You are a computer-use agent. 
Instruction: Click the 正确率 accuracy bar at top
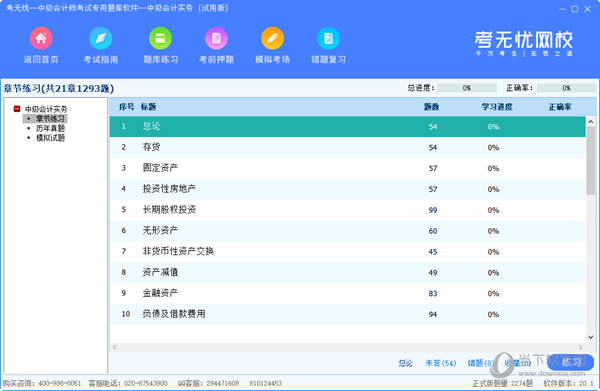point(566,88)
